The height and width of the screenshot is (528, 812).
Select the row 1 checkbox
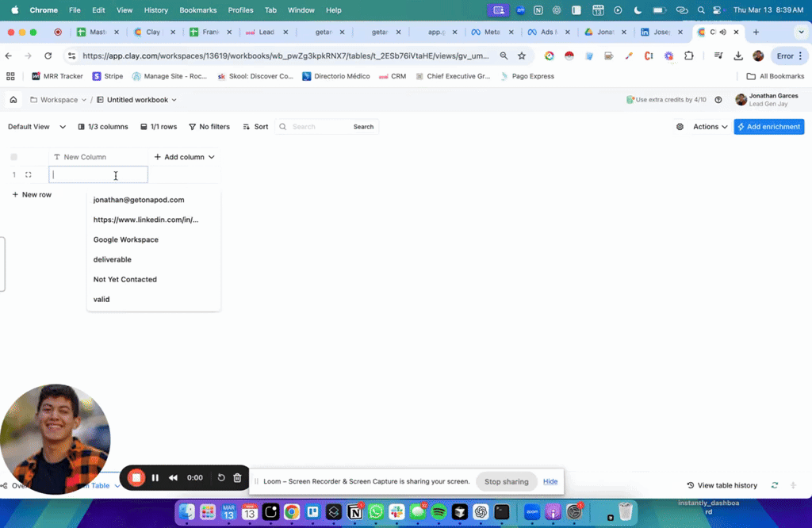(13, 174)
